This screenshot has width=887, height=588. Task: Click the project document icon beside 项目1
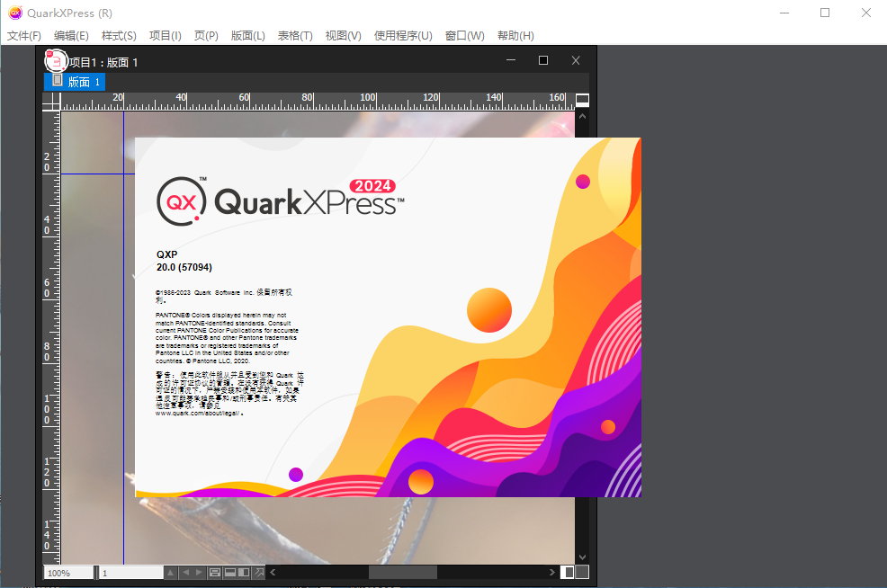click(56, 61)
